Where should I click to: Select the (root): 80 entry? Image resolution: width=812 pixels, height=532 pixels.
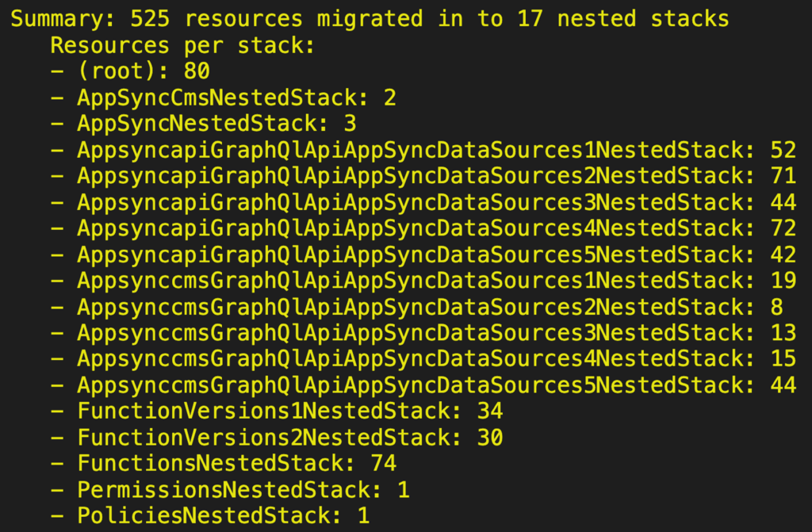[x=130, y=71]
